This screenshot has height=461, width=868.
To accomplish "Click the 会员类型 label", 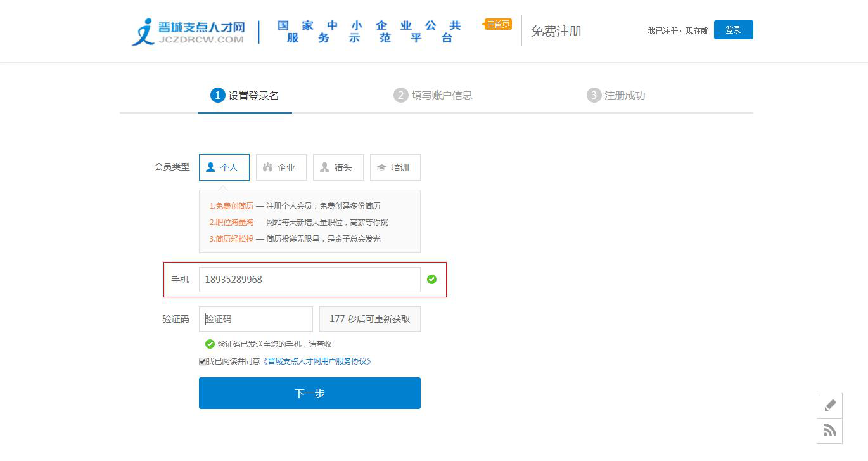I will click(172, 167).
